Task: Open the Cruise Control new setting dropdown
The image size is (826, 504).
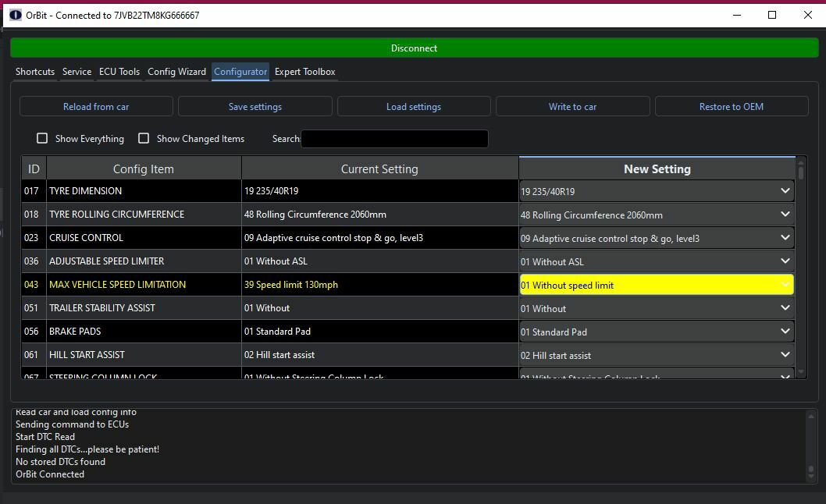Action: 657,238
